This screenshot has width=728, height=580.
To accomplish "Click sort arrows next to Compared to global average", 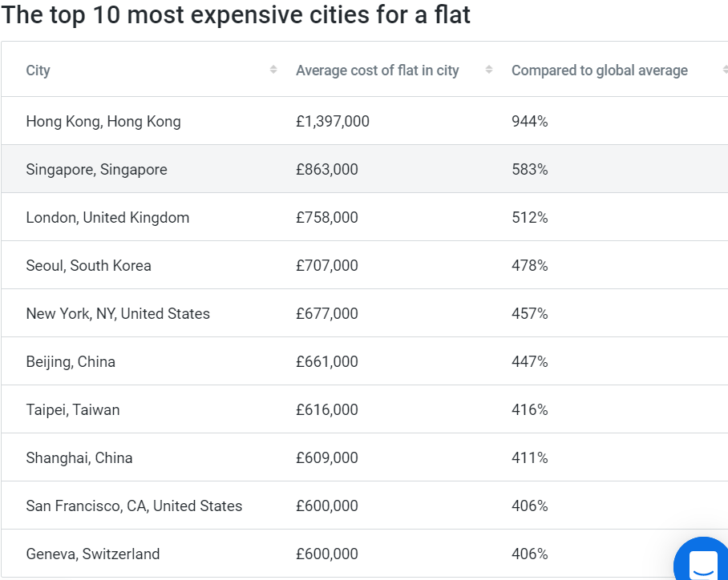I will [x=726, y=70].
